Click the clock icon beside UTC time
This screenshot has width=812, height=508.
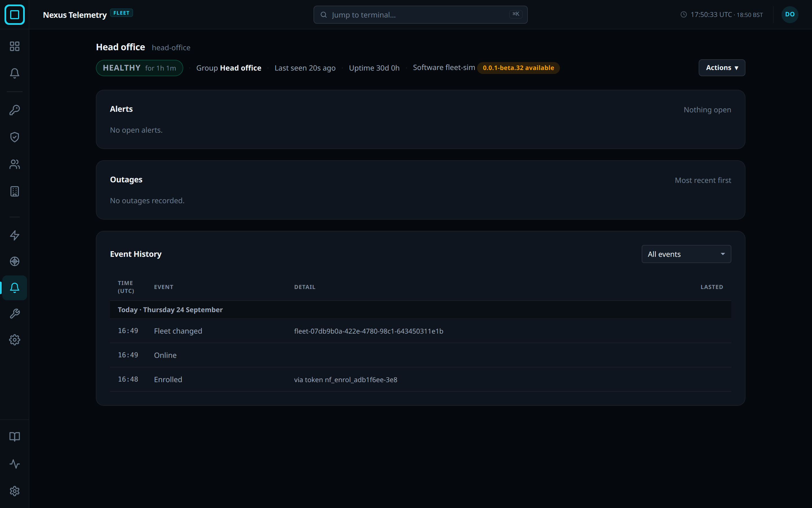683,14
